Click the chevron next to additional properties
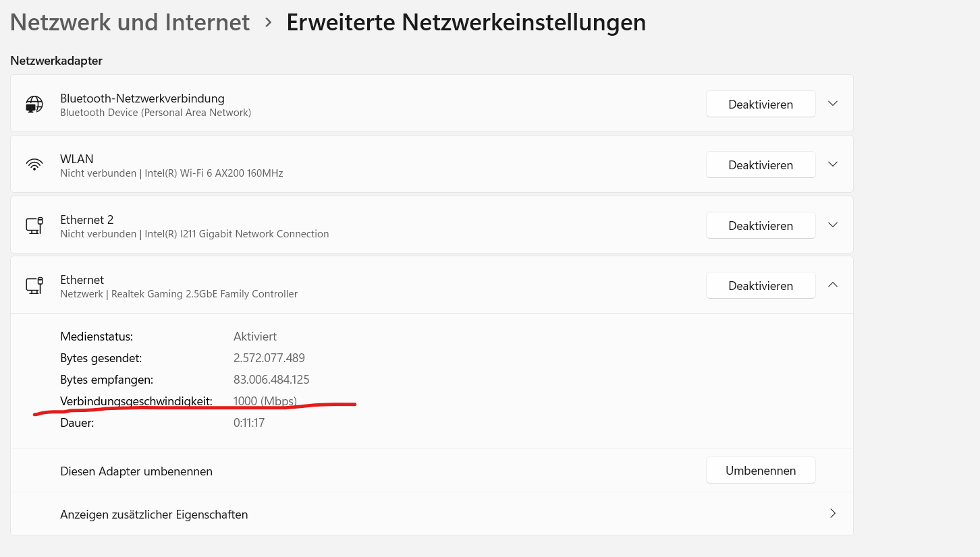The width and height of the screenshot is (980, 557). click(833, 514)
